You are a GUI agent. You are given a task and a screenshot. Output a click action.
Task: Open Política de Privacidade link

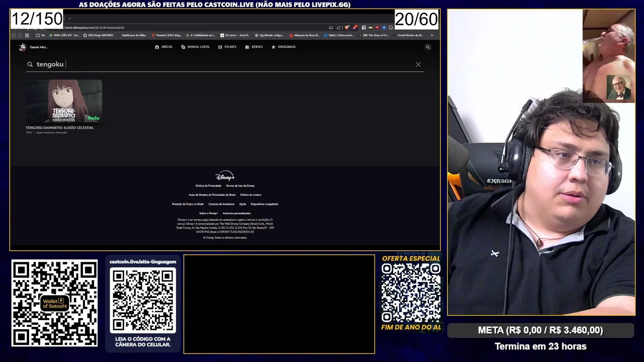click(208, 186)
